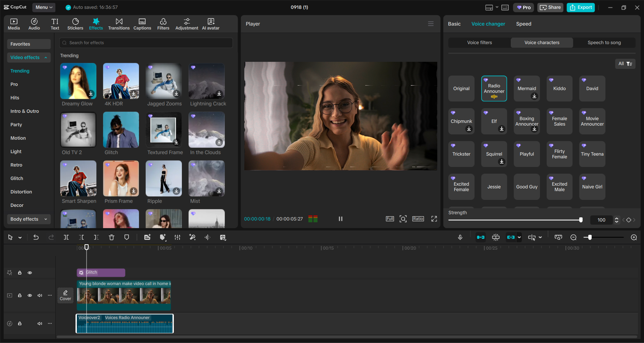
Task: Open the Effects panel
Action: click(x=96, y=24)
